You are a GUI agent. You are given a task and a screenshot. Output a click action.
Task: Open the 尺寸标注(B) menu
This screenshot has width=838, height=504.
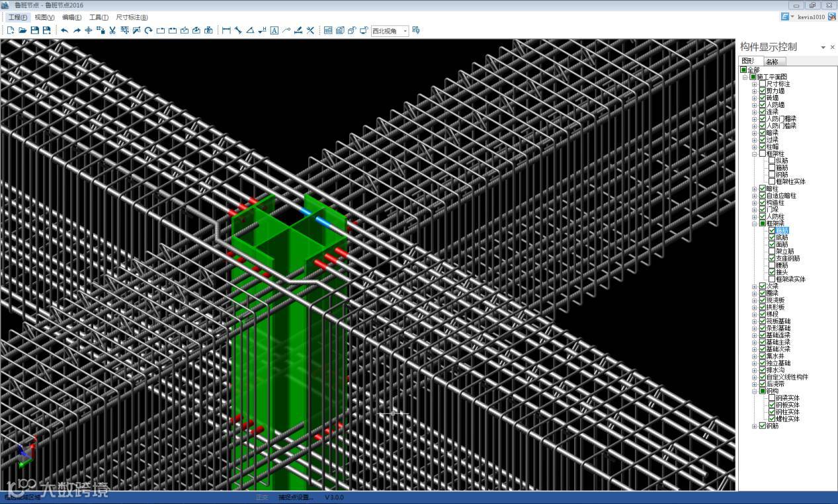coord(132,17)
